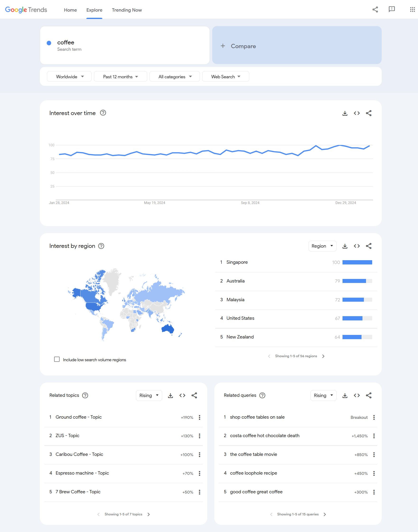Image resolution: width=418 pixels, height=532 pixels.
Task: Open the Google apps grid icon
Action: (x=412, y=9)
